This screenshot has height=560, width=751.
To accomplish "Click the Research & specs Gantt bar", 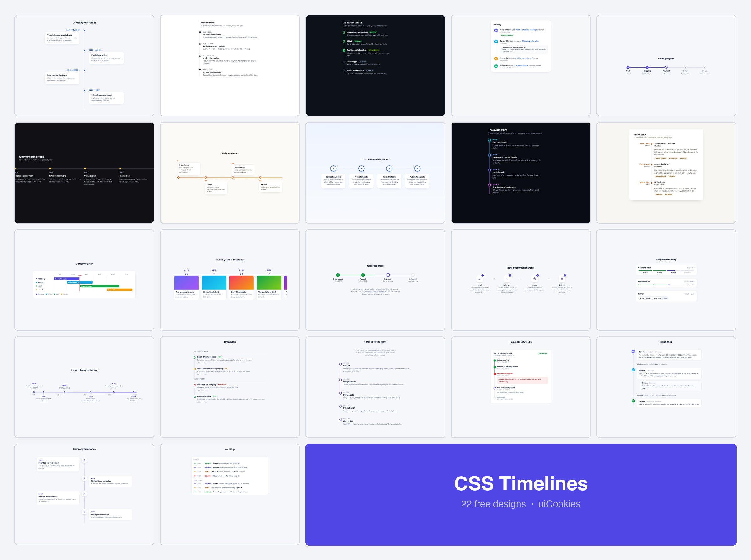I will point(66,279).
